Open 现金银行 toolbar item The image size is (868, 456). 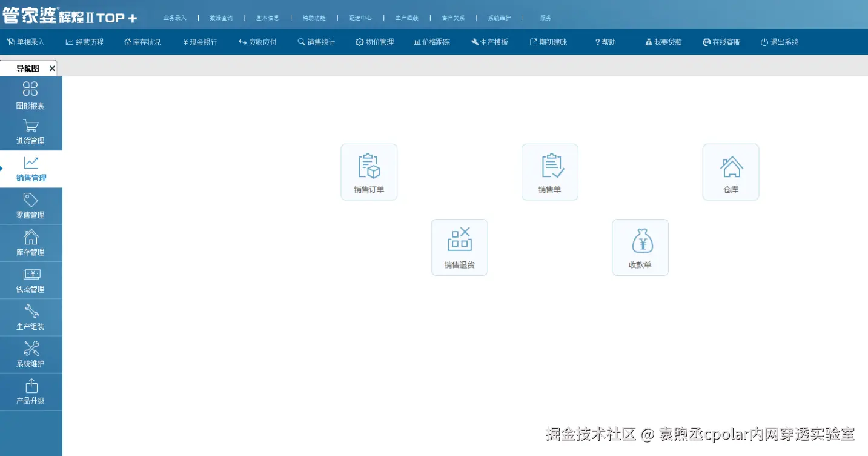click(200, 42)
